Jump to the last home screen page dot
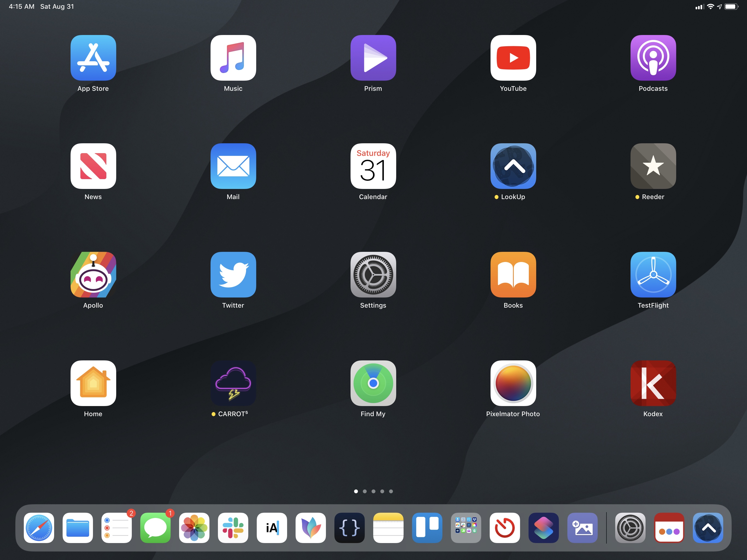This screenshot has height=560, width=747. (x=391, y=491)
